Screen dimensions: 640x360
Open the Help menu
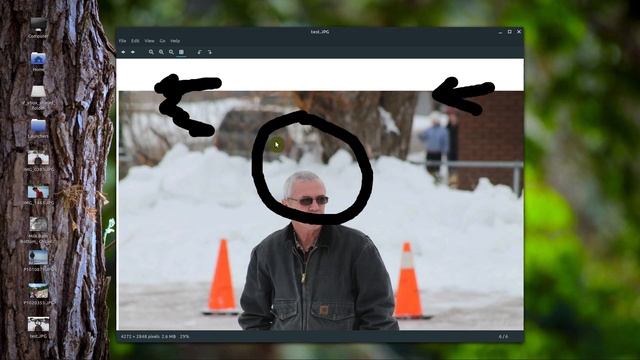(x=175, y=41)
